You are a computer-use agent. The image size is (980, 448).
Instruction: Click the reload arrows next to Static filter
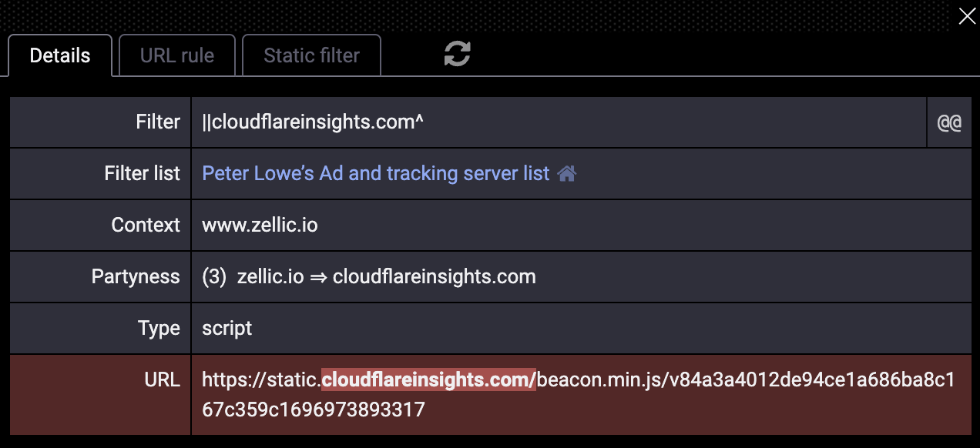tap(456, 55)
